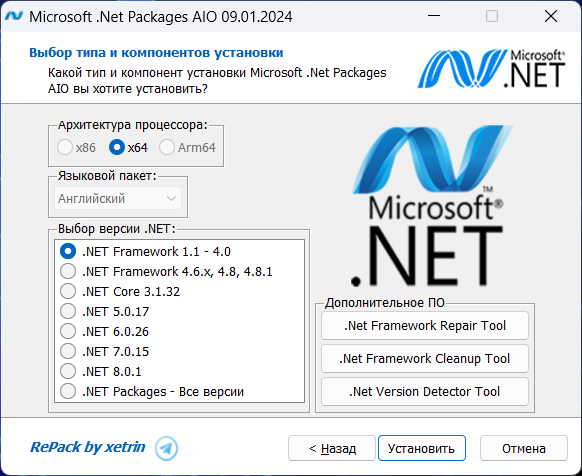The width and height of the screenshot is (582, 476).
Task: Select the x64 architecture option
Action: pos(128,147)
